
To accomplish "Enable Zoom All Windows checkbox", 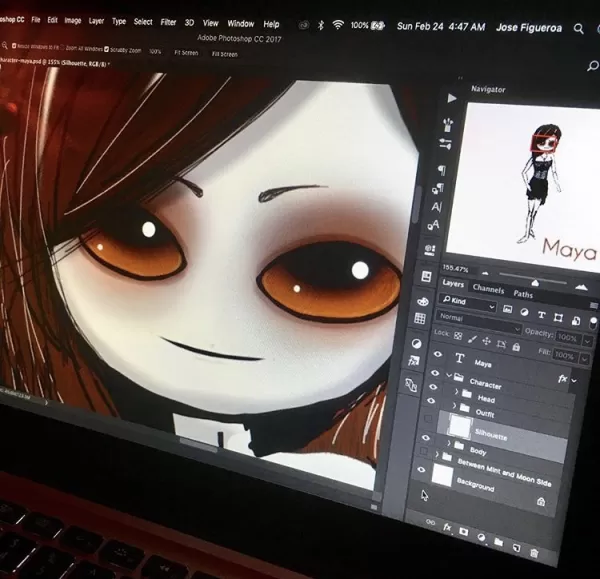I will (x=62, y=48).
